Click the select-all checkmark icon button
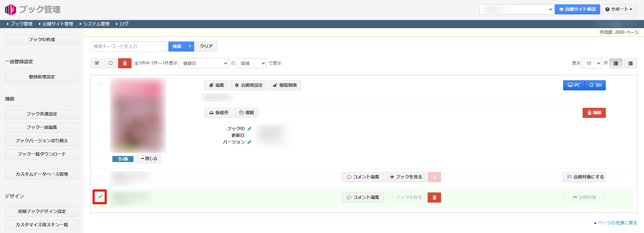Image resolution: width=644 pixels, height=233 pixels. tap(97, 63)
